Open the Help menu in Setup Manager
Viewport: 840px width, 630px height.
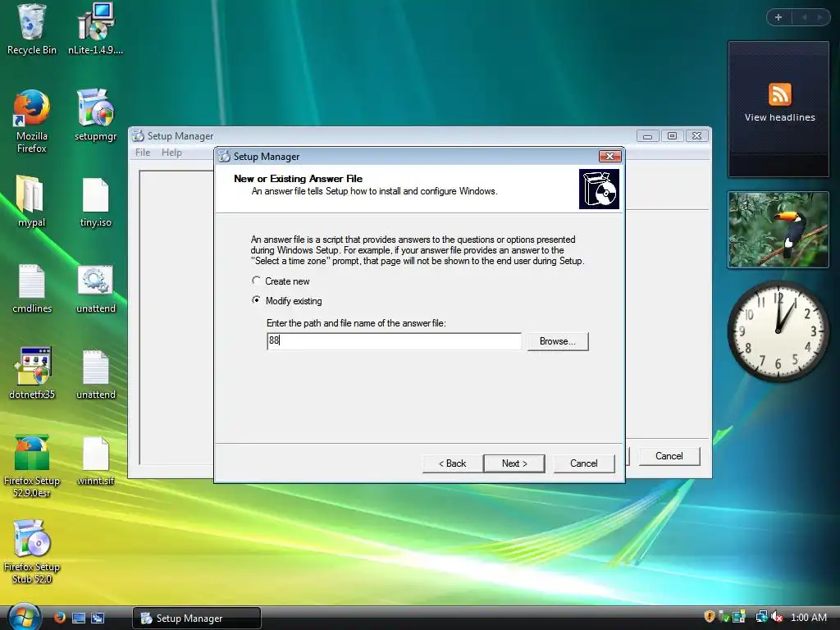point(171,153)
